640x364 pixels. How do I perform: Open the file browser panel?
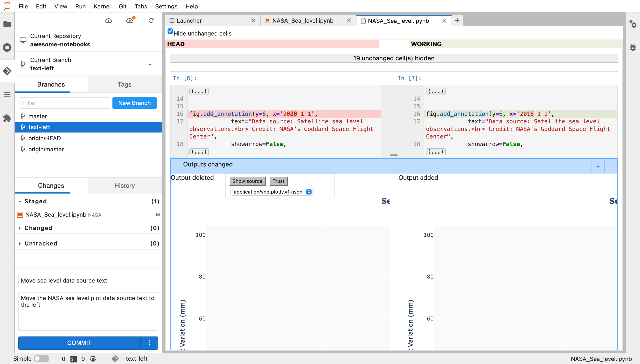pyautogui.click(x=7, y=24)
